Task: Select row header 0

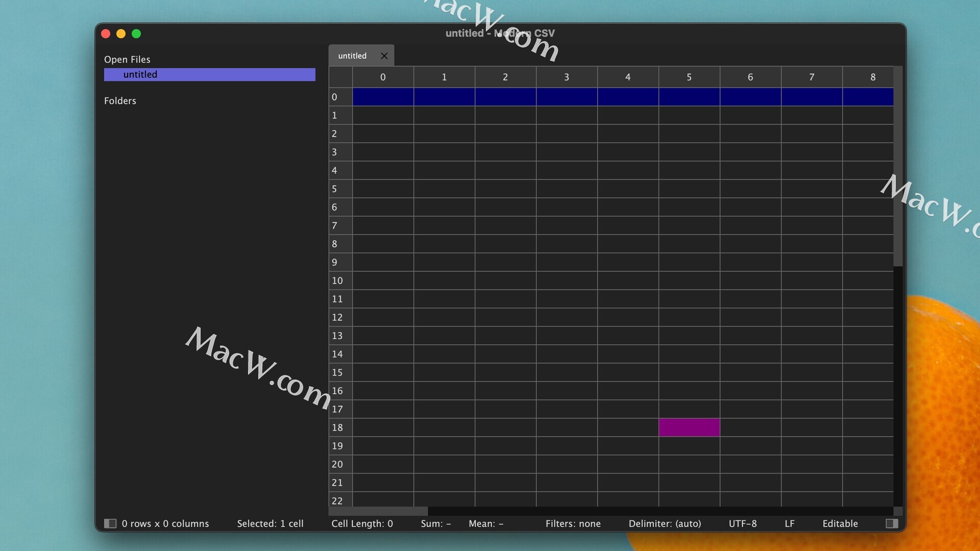Action: (340, 97)
